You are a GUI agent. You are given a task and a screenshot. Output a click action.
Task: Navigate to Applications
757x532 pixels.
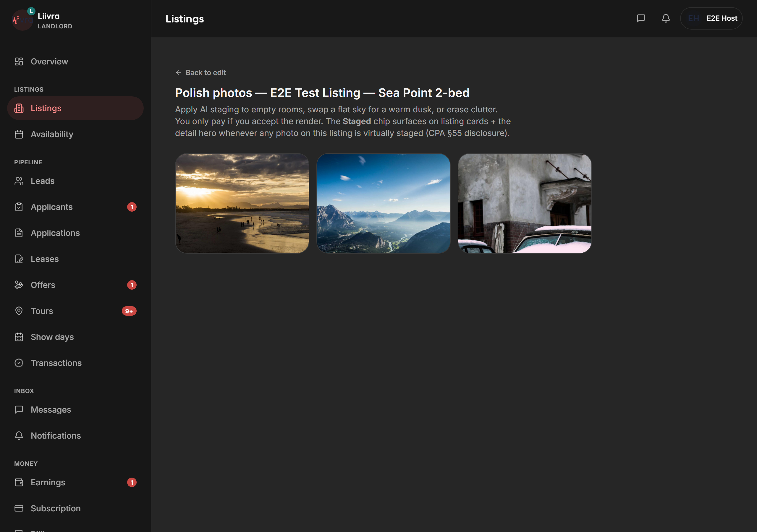(x=75, y=233)
